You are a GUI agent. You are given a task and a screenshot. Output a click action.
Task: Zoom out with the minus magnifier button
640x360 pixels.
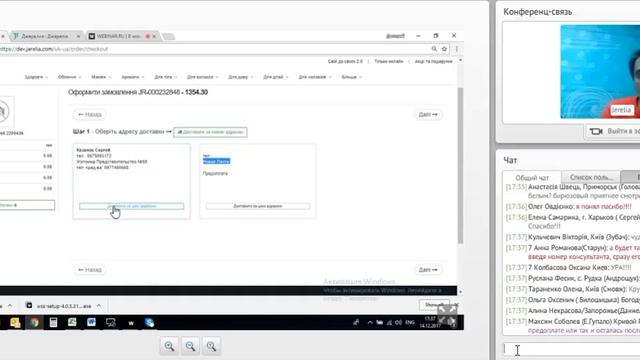pyautogui.click(x=191, y=346)
